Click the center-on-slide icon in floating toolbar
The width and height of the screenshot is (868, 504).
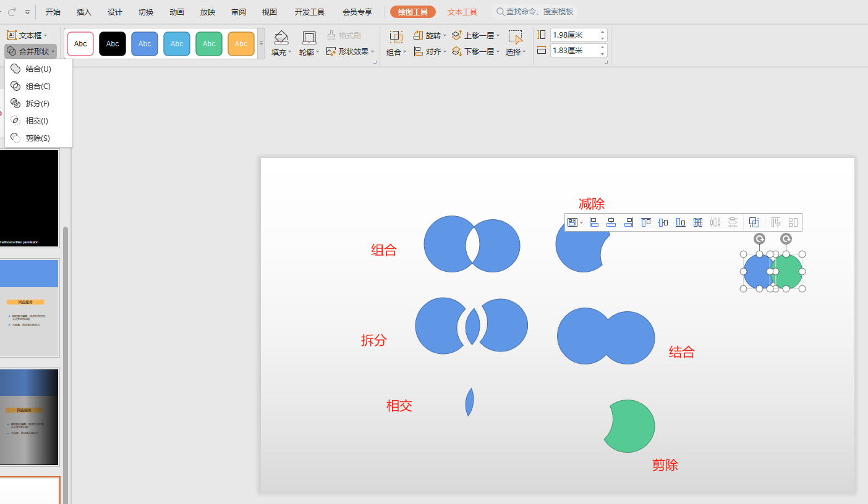coord(698,222)
